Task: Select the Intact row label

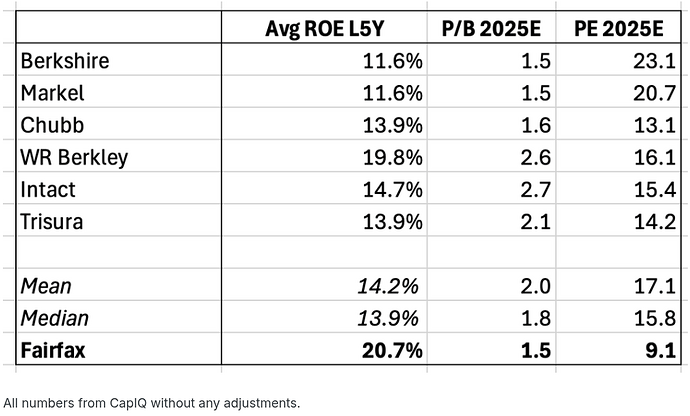Action: click(48, 189)
